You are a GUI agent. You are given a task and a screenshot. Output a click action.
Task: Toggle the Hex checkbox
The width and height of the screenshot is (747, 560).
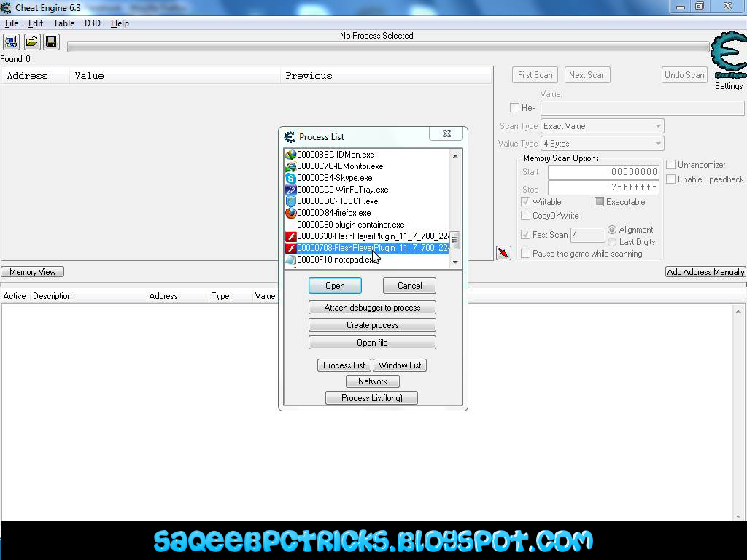(514, 108)
